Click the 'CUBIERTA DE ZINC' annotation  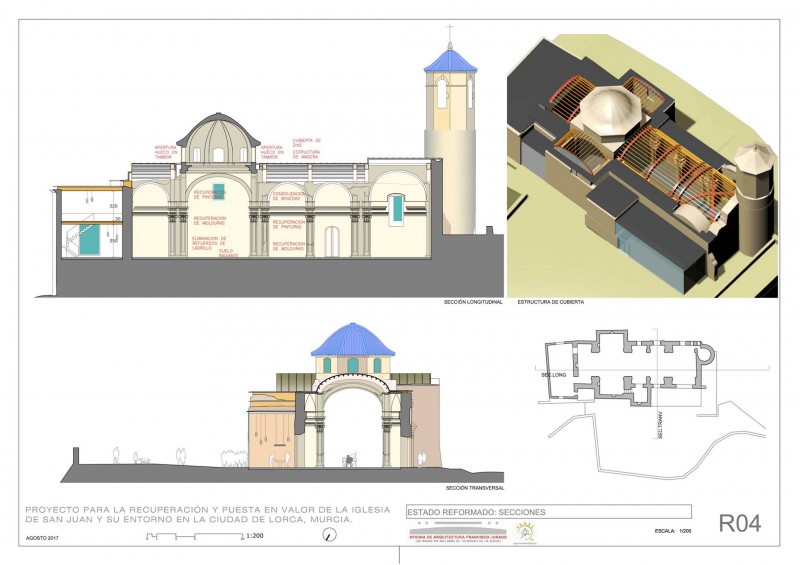307,142
